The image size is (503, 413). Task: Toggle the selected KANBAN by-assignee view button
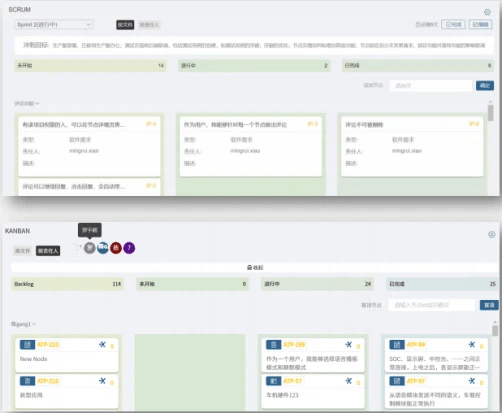tap(48, 251)
